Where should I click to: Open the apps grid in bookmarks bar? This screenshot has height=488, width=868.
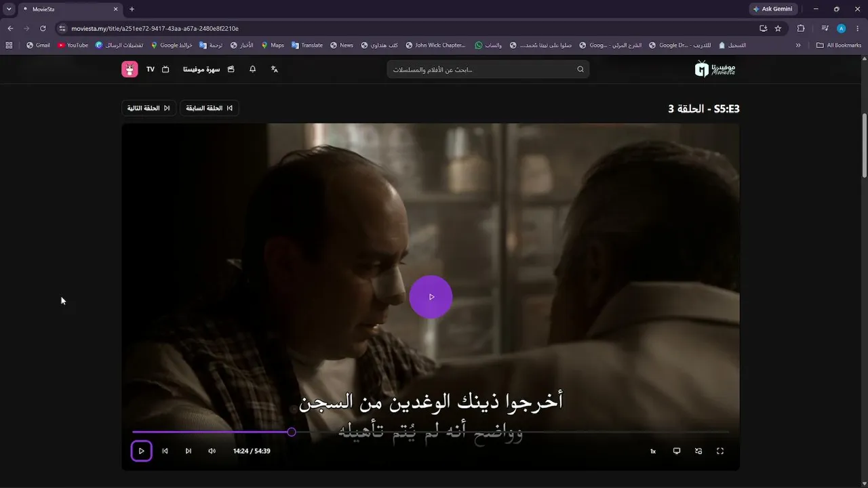(9, 45)
